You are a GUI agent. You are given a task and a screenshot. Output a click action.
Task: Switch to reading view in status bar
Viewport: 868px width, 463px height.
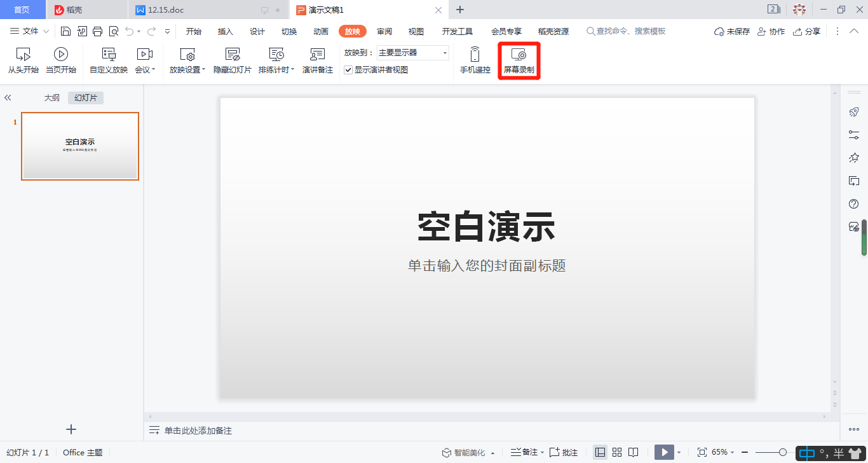(x=633, y=452)
